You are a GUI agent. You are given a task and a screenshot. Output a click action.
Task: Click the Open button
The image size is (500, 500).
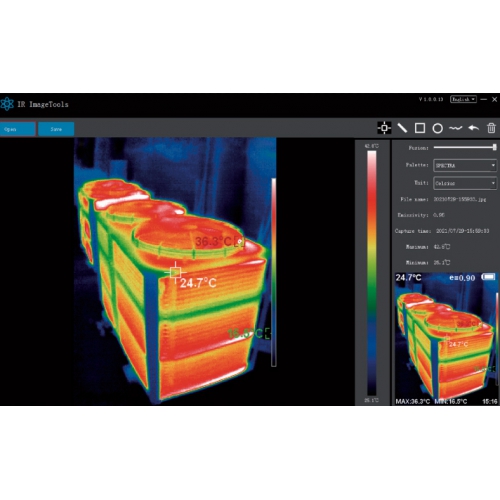(18, 129)
